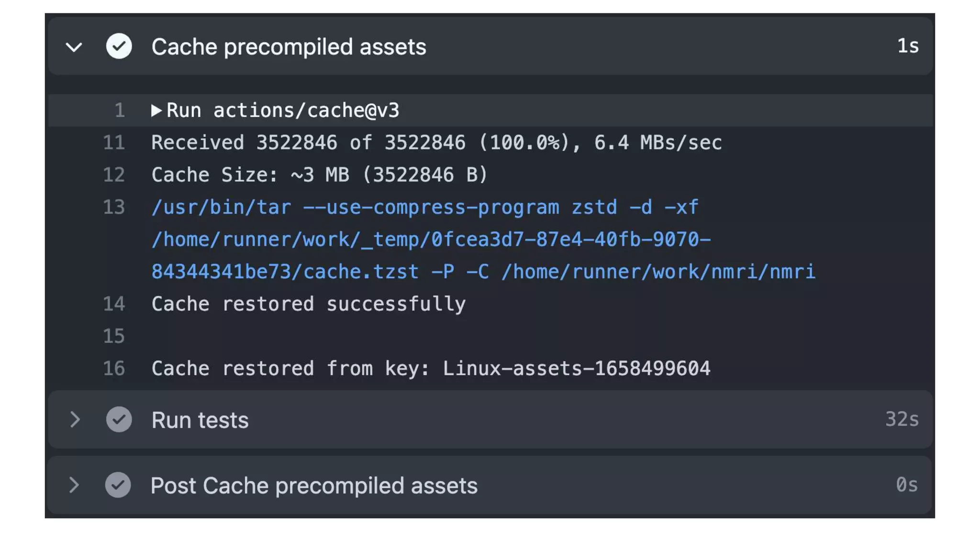
Task: Collapse the Cache precompiled assets step
Action: [74, 47]
